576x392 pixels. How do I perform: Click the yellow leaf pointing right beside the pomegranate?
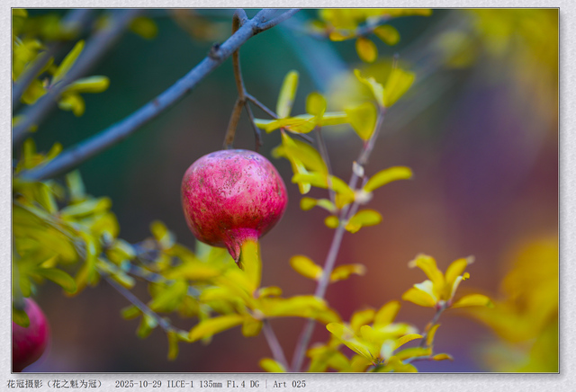tap(387, 177)
